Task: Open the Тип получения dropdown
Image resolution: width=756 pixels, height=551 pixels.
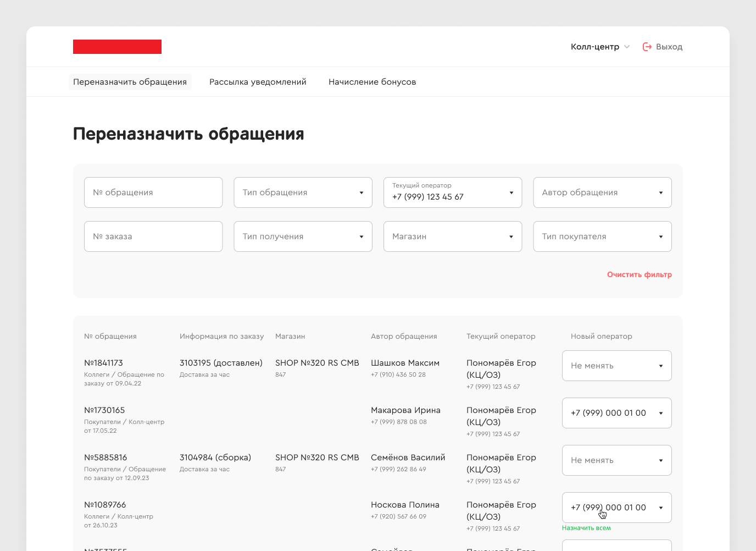Action: tap(303, 236)
